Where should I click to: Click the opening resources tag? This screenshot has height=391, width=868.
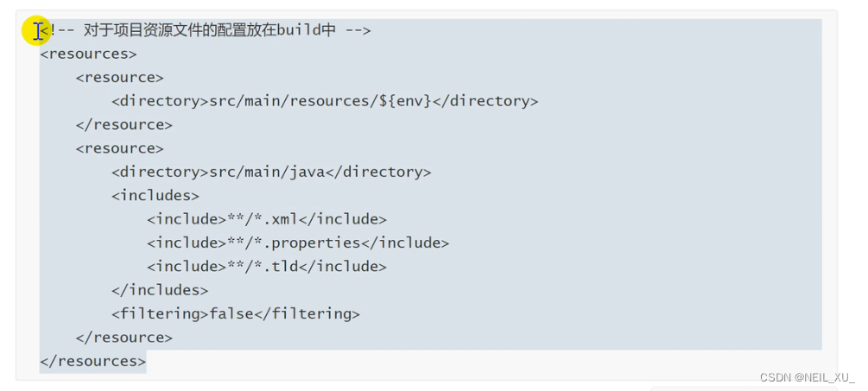pyautogui.click(x=88, y=54)
